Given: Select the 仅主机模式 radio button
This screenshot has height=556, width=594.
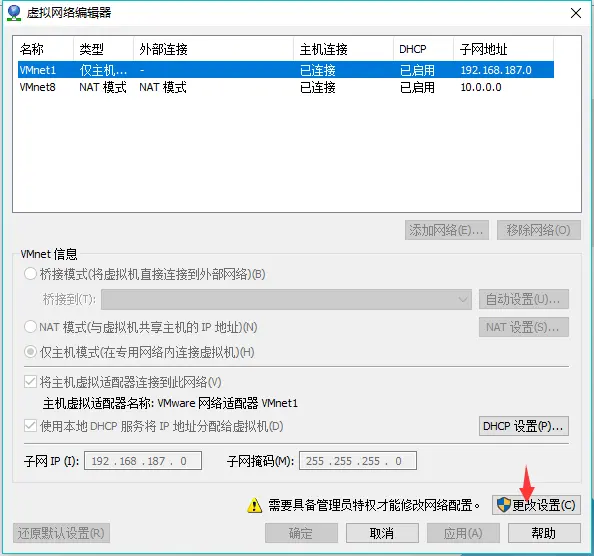Looking at the screenshot, I should [x=30, y=352].
